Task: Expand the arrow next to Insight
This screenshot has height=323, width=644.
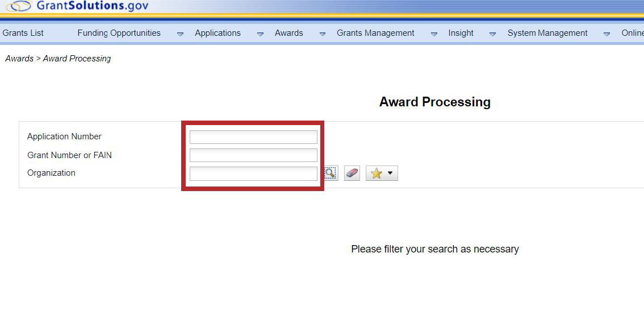Action: 492,34
